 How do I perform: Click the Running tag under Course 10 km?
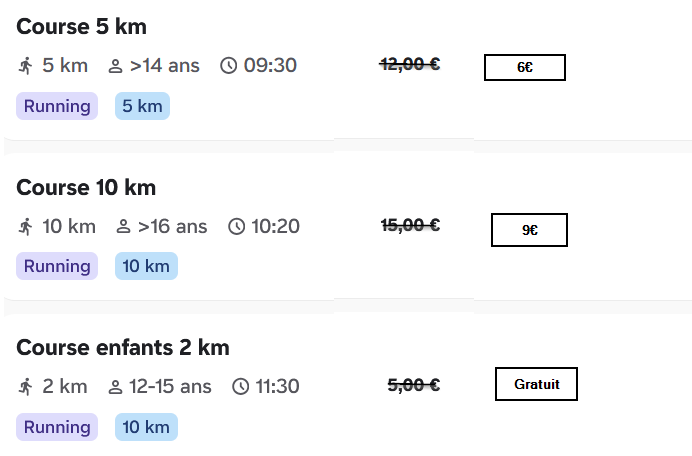point(57,266)
